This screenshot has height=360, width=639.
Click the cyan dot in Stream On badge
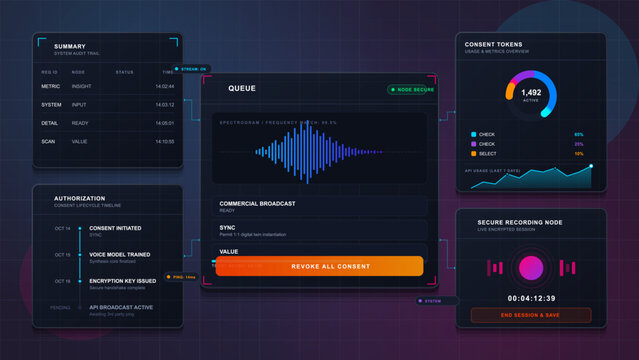pyautogui.click(x=176, y=69)
